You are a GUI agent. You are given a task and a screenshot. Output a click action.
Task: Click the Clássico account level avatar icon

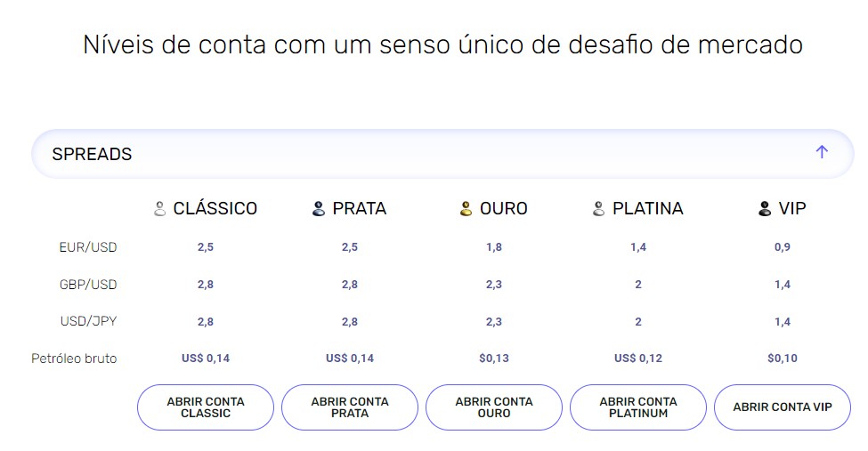(159, 209)
